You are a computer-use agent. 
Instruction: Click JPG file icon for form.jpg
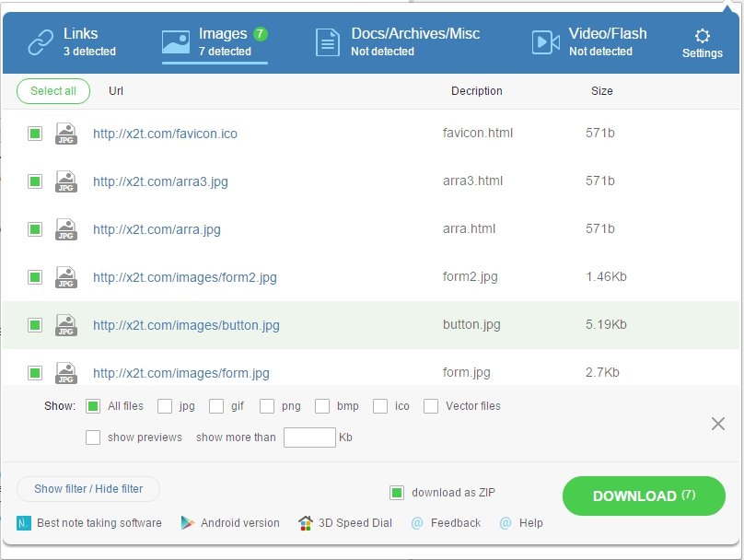(x=66, y=373)
